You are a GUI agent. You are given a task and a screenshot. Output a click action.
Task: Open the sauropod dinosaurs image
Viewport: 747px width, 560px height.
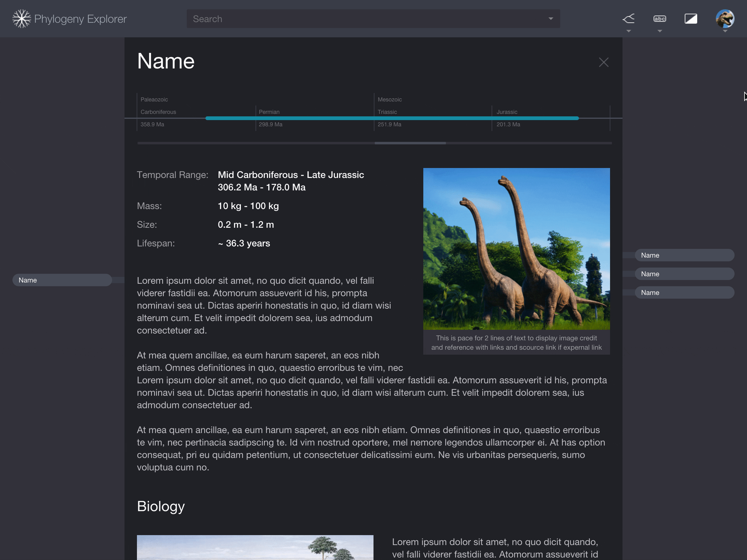click(516, 249)
